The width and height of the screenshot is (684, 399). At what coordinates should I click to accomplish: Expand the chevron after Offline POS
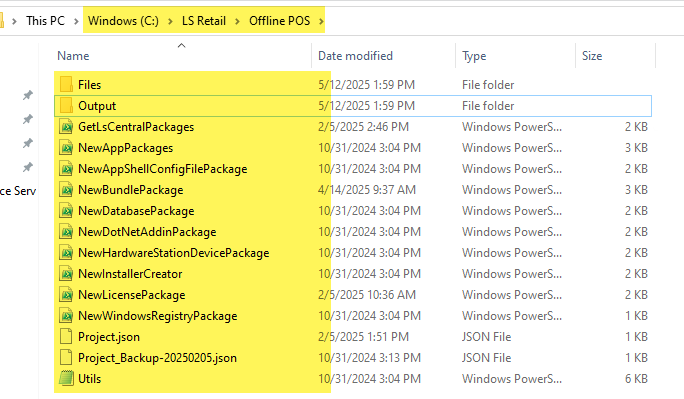pyautogui.click(x=321, y=21)
